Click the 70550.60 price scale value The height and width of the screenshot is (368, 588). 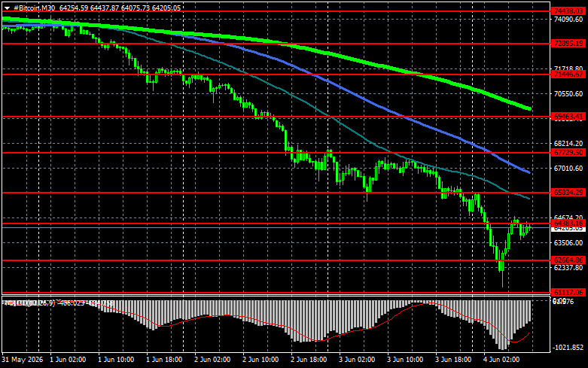pos(568,93)
